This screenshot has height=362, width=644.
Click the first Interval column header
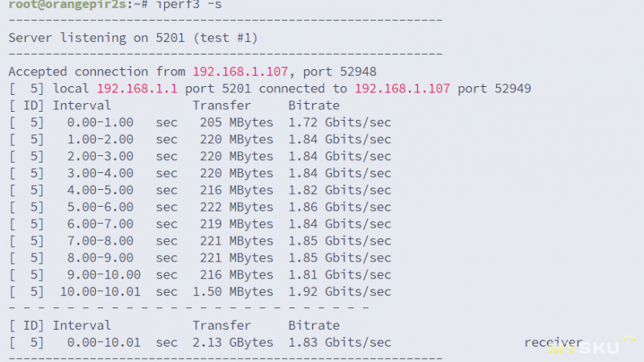point(82,105)
